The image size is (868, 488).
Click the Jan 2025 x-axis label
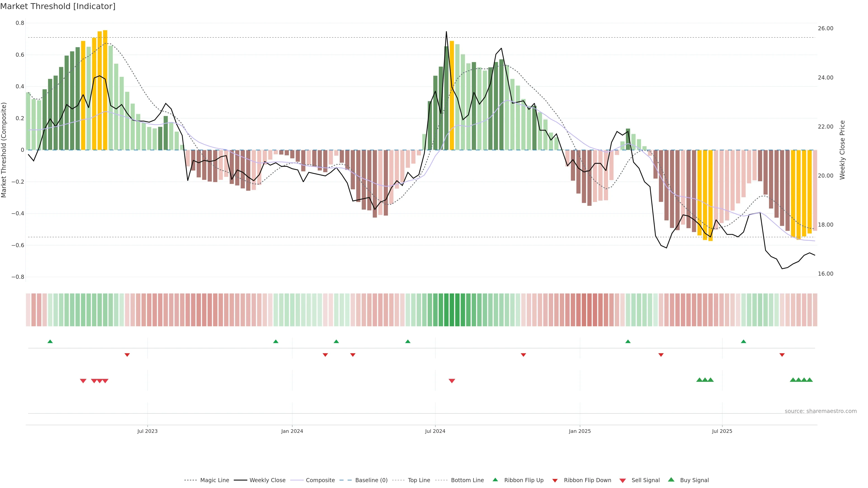[x=580, y=431]
